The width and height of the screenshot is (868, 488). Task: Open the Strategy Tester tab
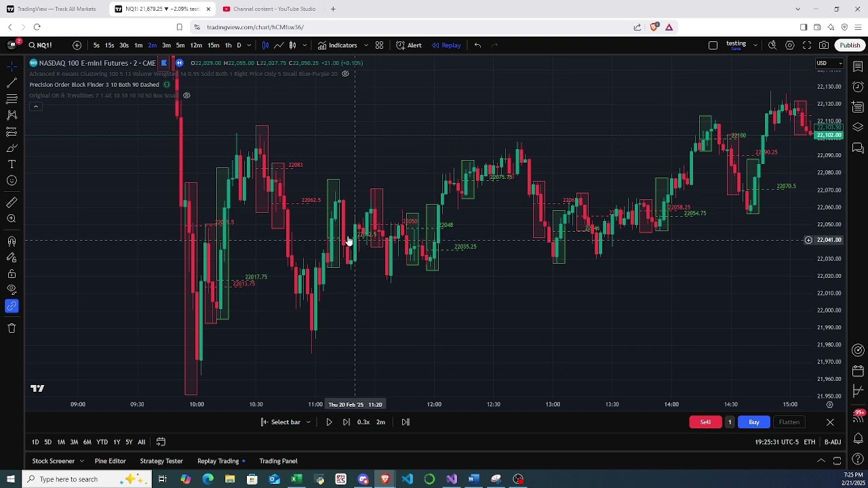161,461
